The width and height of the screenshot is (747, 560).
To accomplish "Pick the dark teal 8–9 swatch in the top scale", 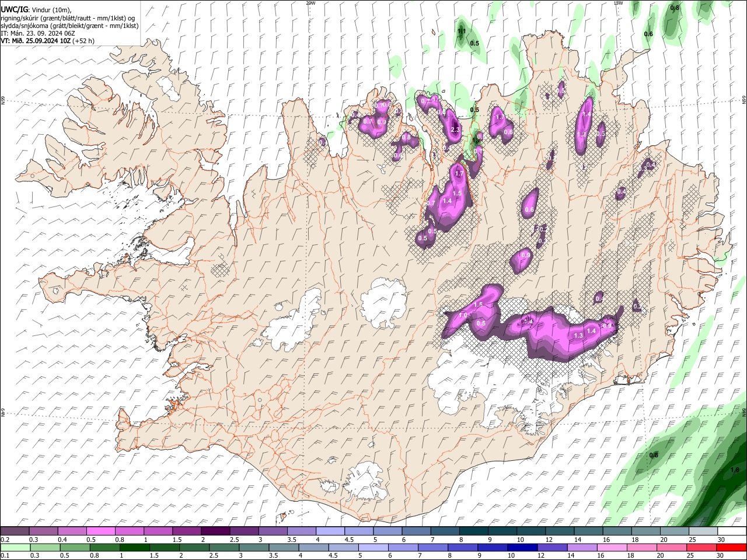I will [473, 531].
